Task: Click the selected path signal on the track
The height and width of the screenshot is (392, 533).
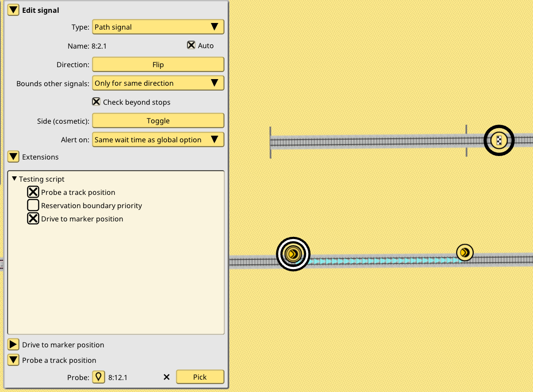Action: [x=293, y=254]
